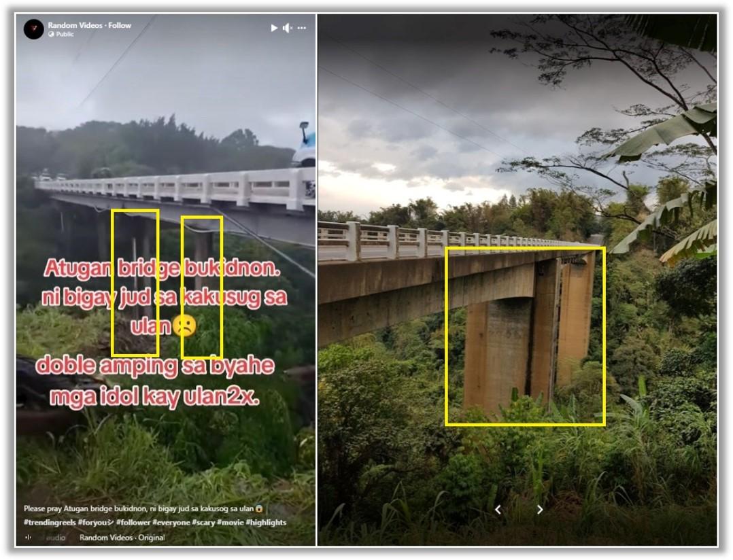Toggle the muted speaker icon
733x560 pixels.
[288, 28]
